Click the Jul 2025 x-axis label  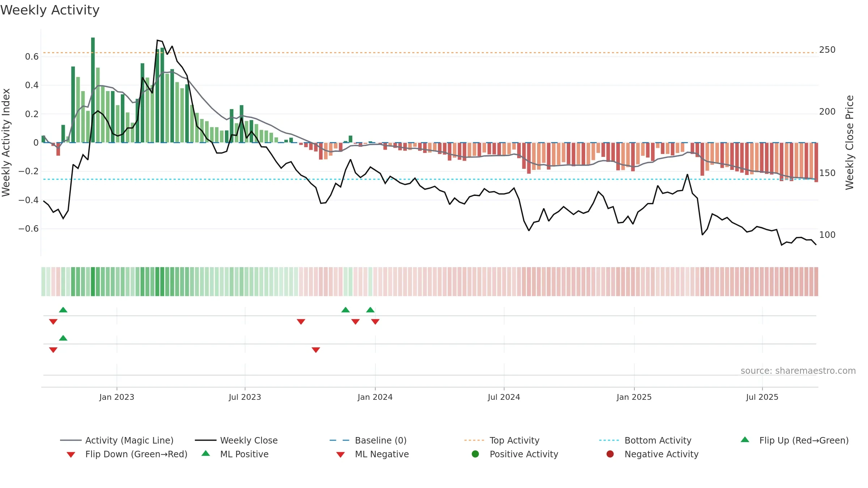(x=762, y=397)
